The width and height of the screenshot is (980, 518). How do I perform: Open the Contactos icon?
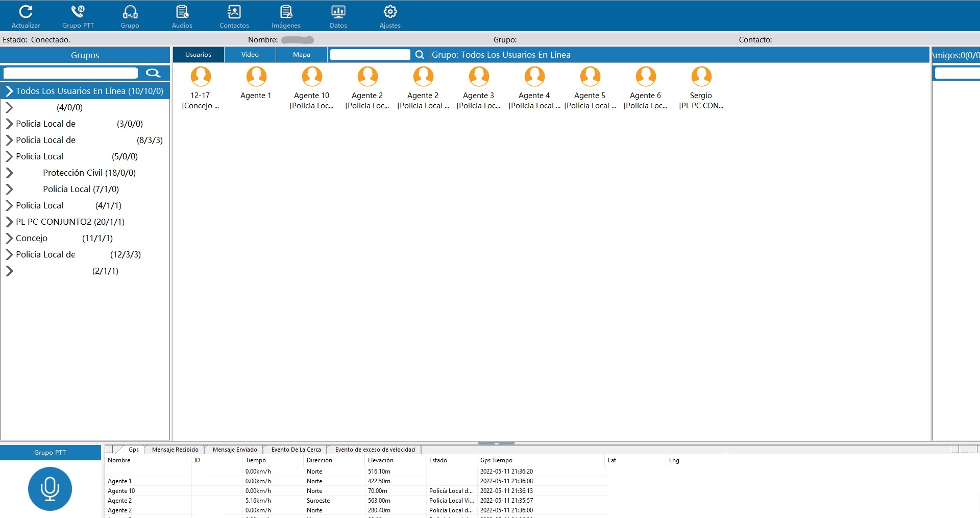[x=234, y=12]
